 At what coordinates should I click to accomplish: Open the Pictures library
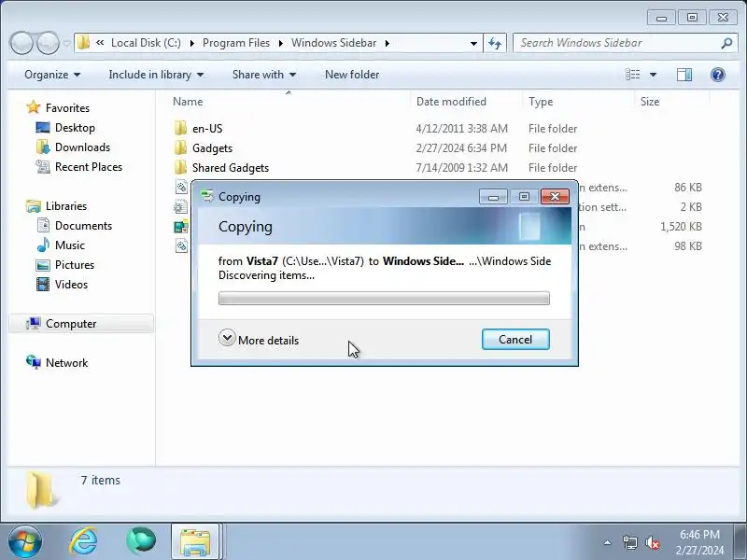pyautogui.click(x=75, y=264)
